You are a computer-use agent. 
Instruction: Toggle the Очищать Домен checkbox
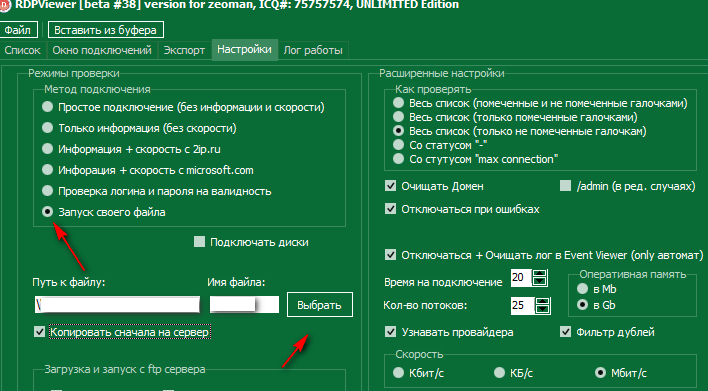click(x=391, y=186)
